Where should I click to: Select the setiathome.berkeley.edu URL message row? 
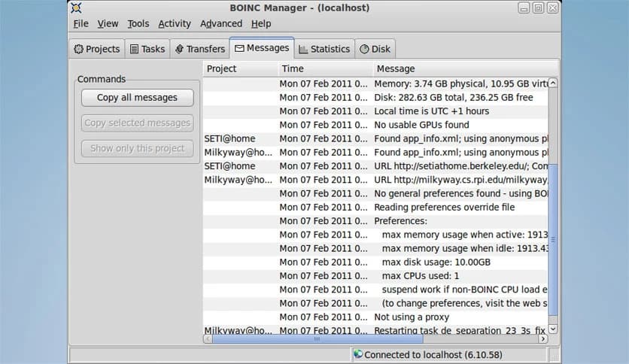[375, 166]
